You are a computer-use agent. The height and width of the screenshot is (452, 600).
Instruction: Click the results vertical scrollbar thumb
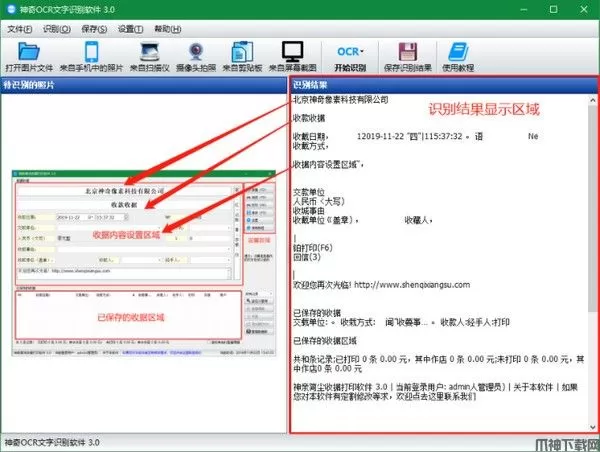[593, 207]
